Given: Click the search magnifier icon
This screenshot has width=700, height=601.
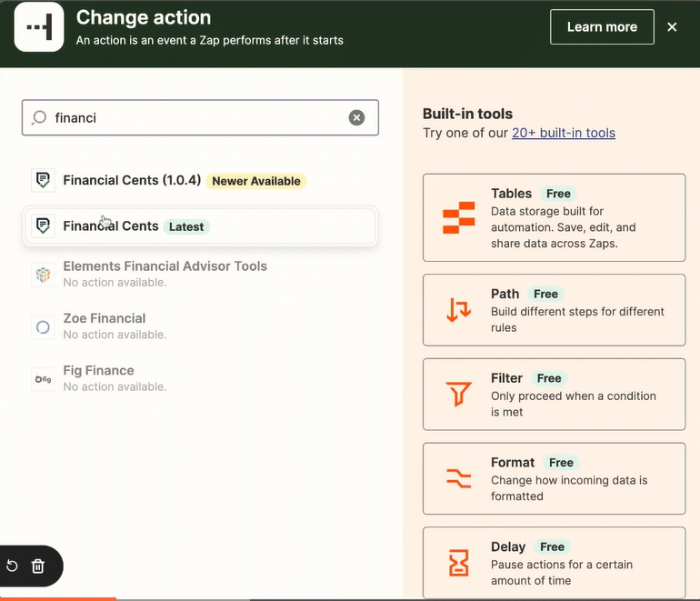Looking at the screenshot, I should (39, 118).
